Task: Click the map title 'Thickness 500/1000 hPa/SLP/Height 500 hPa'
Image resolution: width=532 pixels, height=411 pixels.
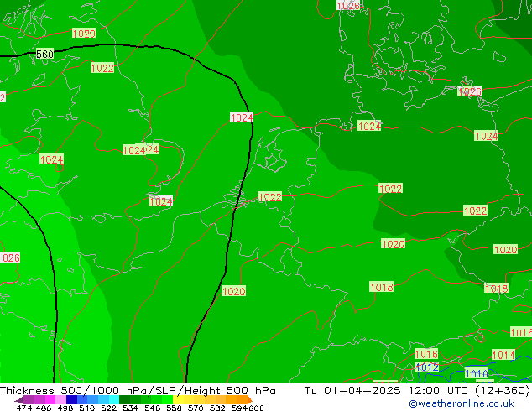Action: pos(138,391)
